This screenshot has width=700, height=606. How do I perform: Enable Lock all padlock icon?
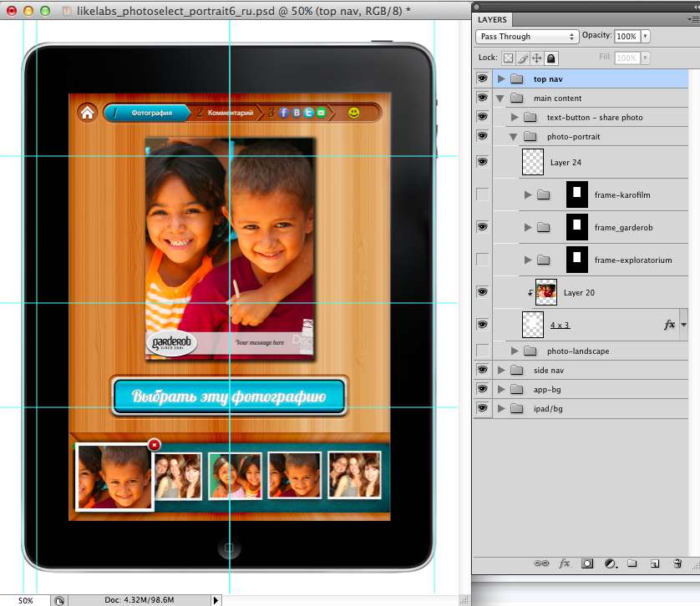coord(551,58)
